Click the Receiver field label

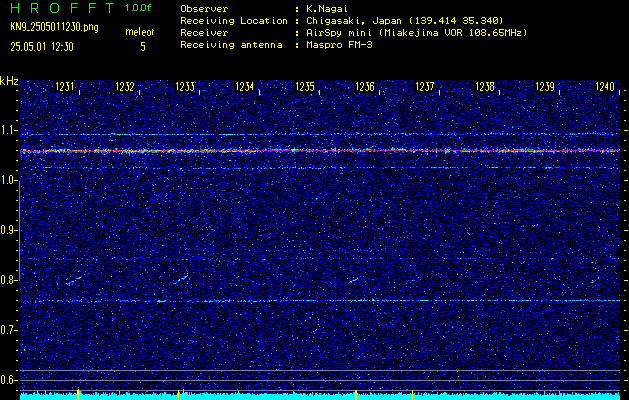pos(204,32)
